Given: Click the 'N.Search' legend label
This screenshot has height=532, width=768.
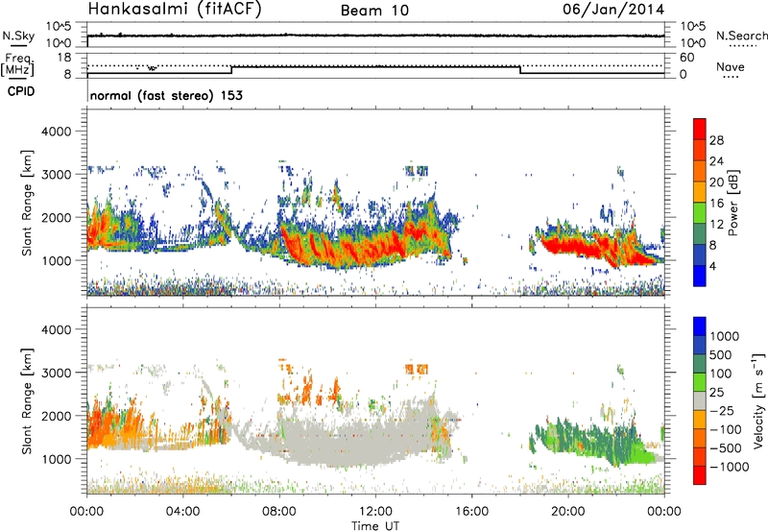Looking at the screenshot, I should coord(741,36).
